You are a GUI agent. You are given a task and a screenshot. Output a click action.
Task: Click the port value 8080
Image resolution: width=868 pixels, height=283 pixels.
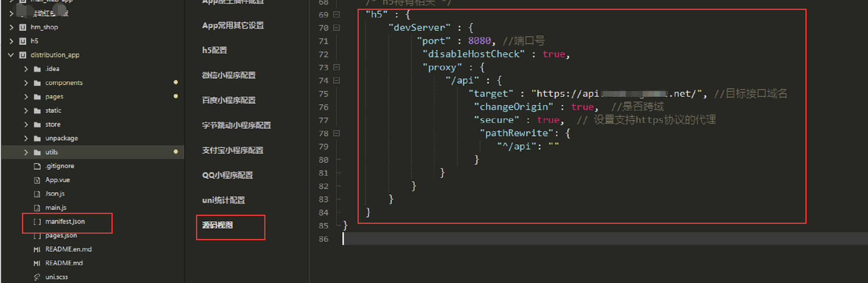[x=479, y=41]
